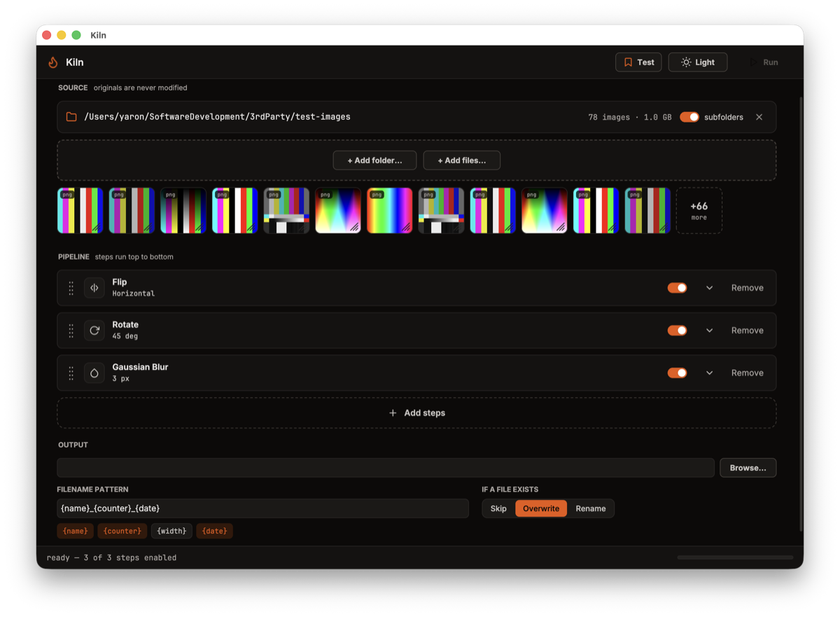Viewport: 840px width, 617px height.
Task: Click the Flip step mirror icon
Action: [94, 288]
